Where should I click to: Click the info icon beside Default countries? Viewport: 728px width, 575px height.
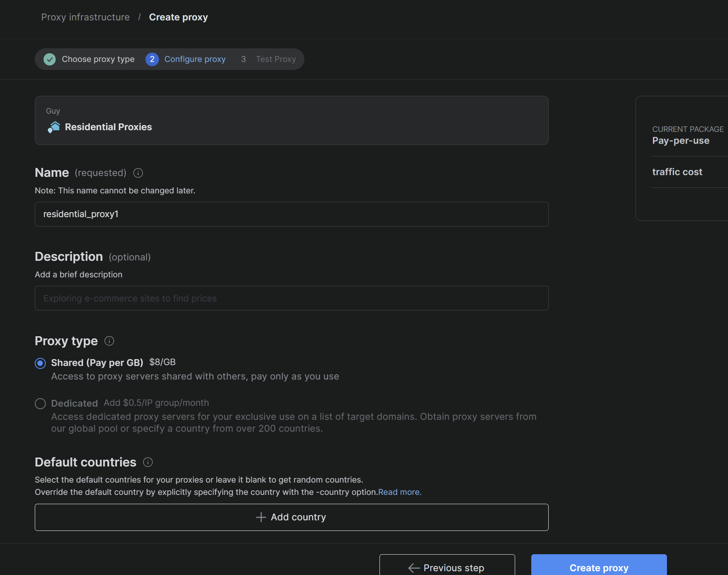(x=148, y=462)
